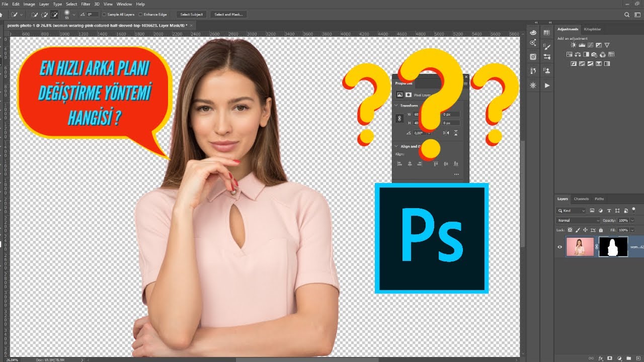Viewport: 644px width, 362px height.
Task: Add a Photo Filter adjustment
Action: [x=594, y=54]
